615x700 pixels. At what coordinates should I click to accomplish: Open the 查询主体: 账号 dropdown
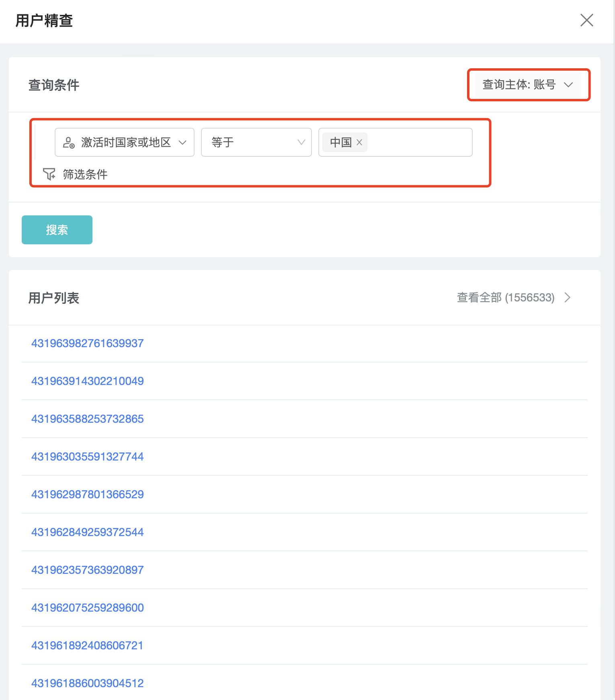(x=527, y=85)
